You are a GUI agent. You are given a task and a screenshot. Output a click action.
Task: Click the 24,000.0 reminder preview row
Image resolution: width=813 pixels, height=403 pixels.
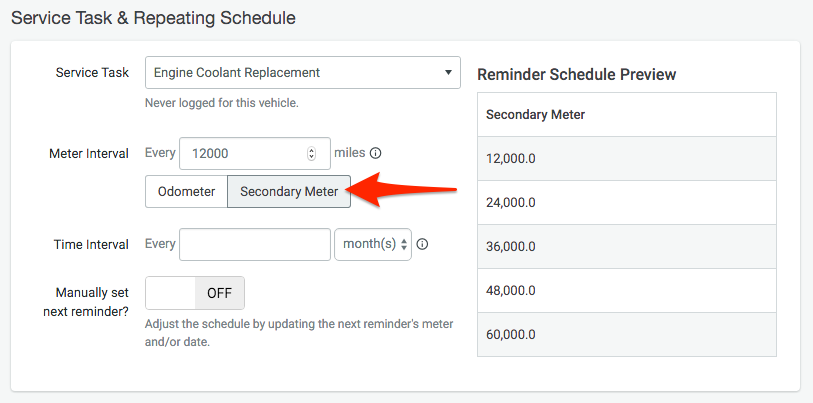coord(626,202)
